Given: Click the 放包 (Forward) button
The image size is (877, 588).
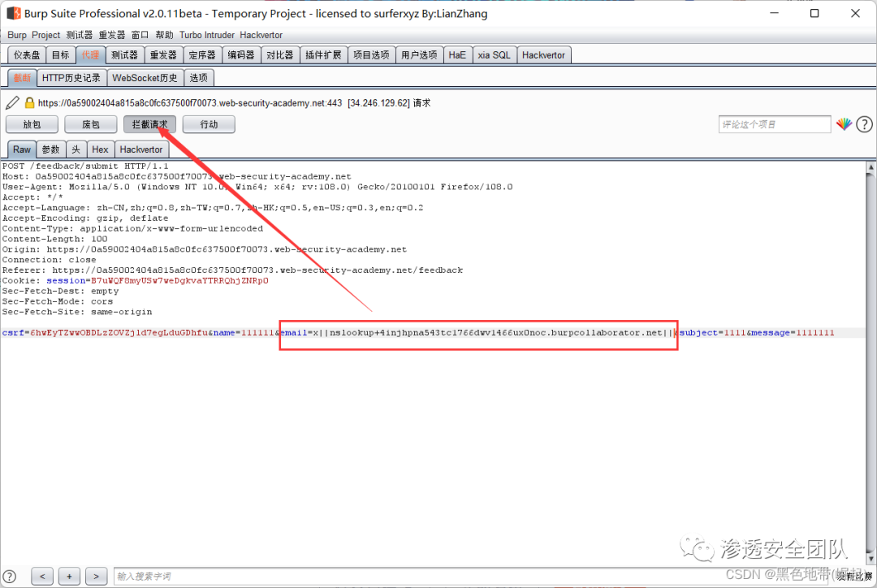Looking at the screenshot, I should tap(32, 124).
